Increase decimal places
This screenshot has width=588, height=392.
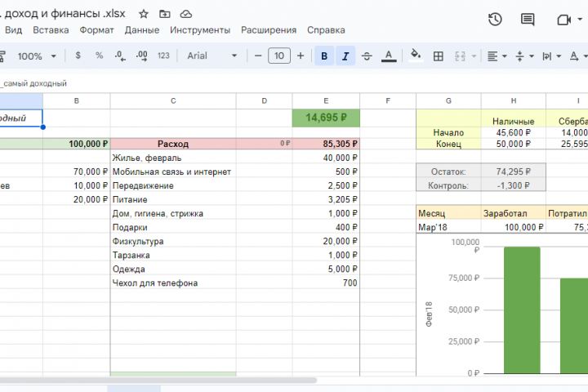pyautogui.click(x=142, y=56)
